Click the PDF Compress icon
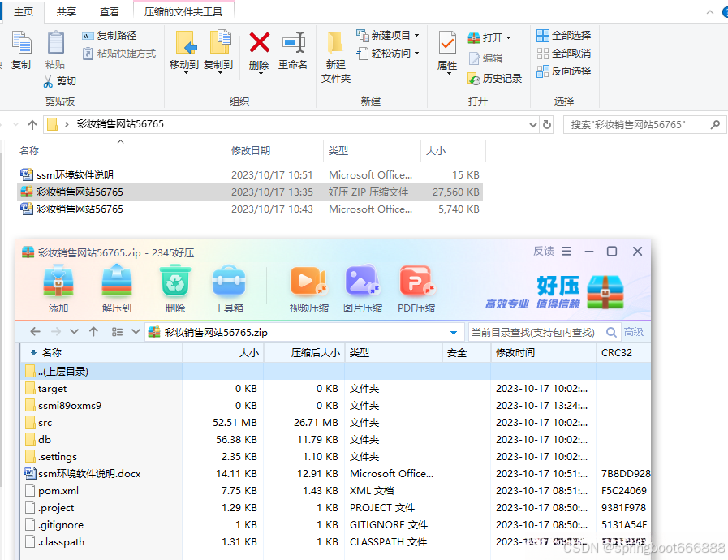This screenshot has width=728, height=560. click(x=417, y=281)
